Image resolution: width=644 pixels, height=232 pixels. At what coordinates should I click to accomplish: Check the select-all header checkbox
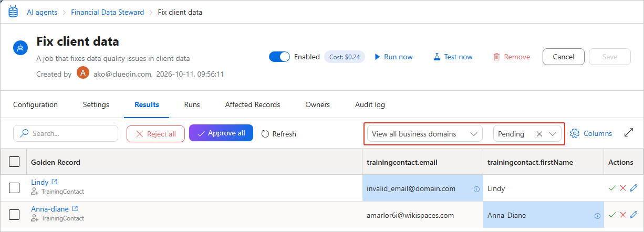[15, 162]
